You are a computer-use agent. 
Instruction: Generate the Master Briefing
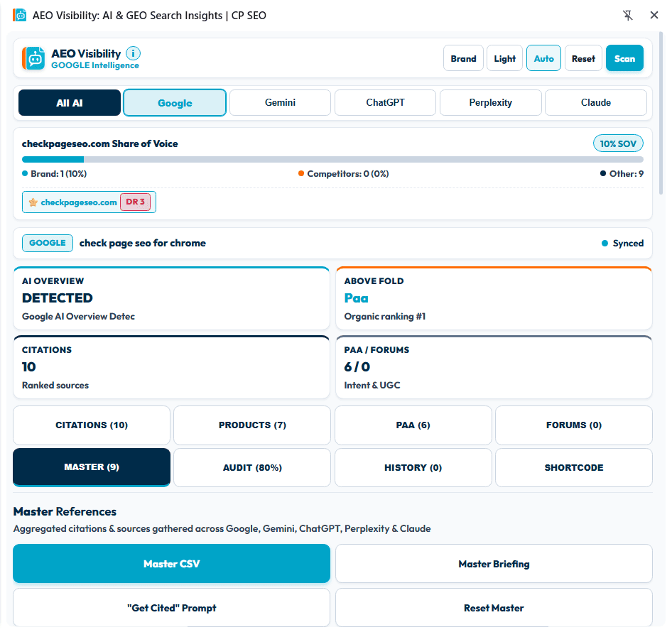[x=494, y=564]
